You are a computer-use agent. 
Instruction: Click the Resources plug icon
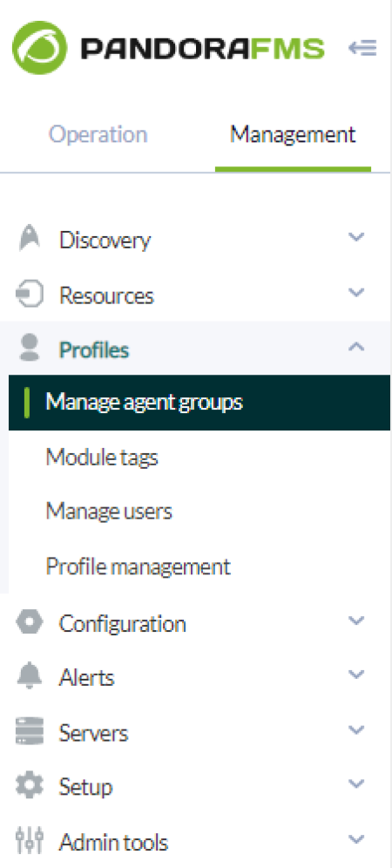tap(29, 294)
